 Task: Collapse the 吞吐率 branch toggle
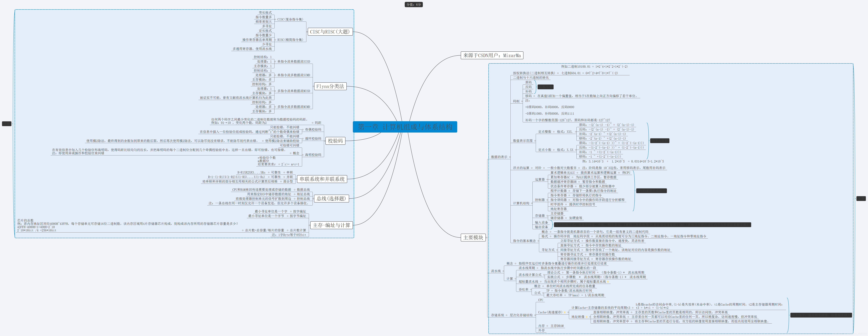click(531, 290)
